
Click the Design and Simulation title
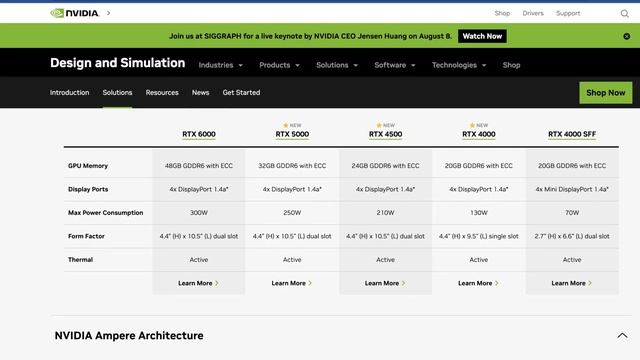pyautogui.click(x=118, y=63)
